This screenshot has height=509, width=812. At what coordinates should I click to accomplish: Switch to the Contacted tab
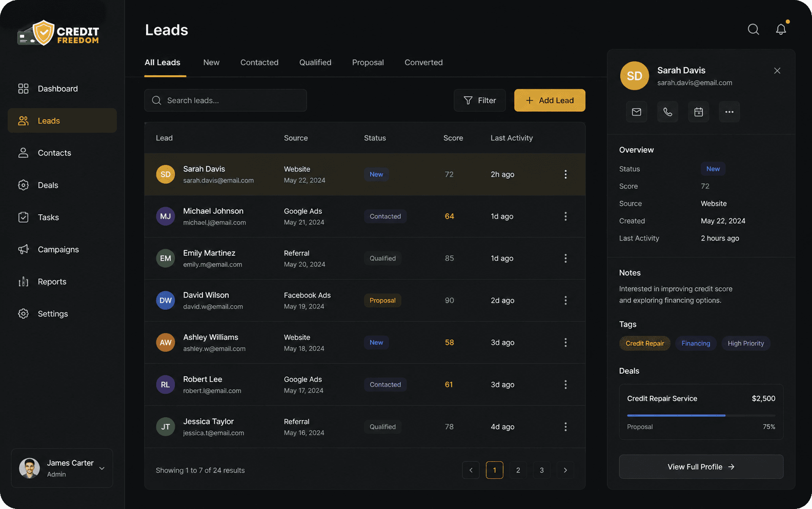pos(259,63)
